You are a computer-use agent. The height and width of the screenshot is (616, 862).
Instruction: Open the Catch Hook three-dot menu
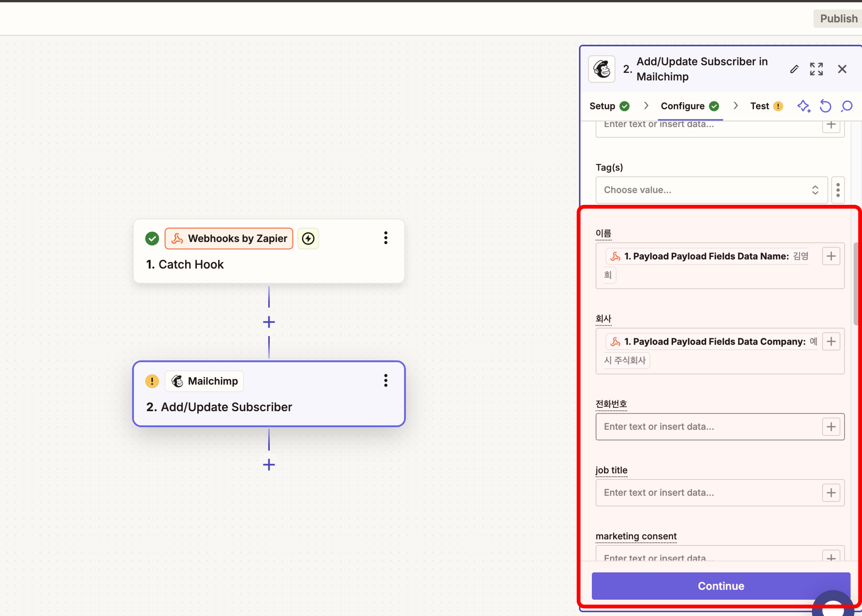click(385, 238)
